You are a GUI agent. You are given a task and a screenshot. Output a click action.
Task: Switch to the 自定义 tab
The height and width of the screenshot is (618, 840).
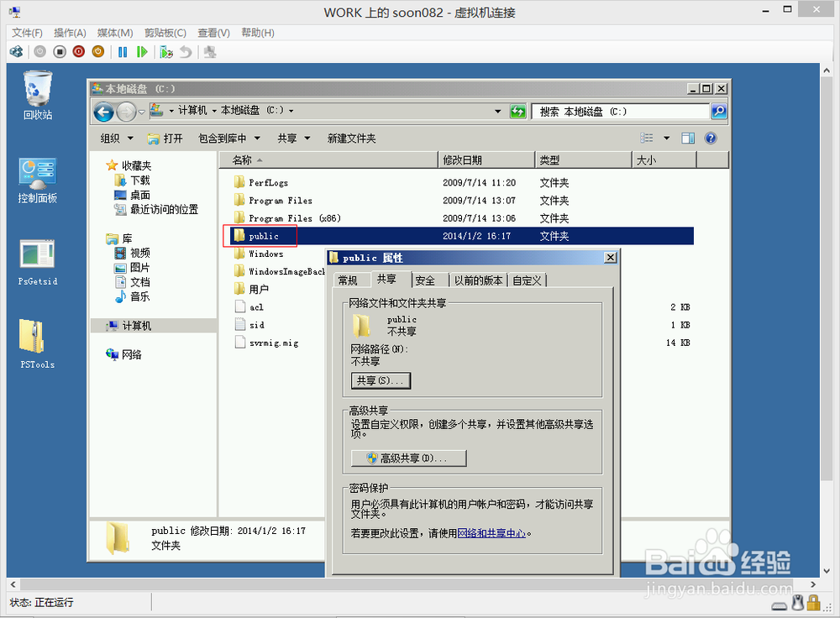coord(527,280)
